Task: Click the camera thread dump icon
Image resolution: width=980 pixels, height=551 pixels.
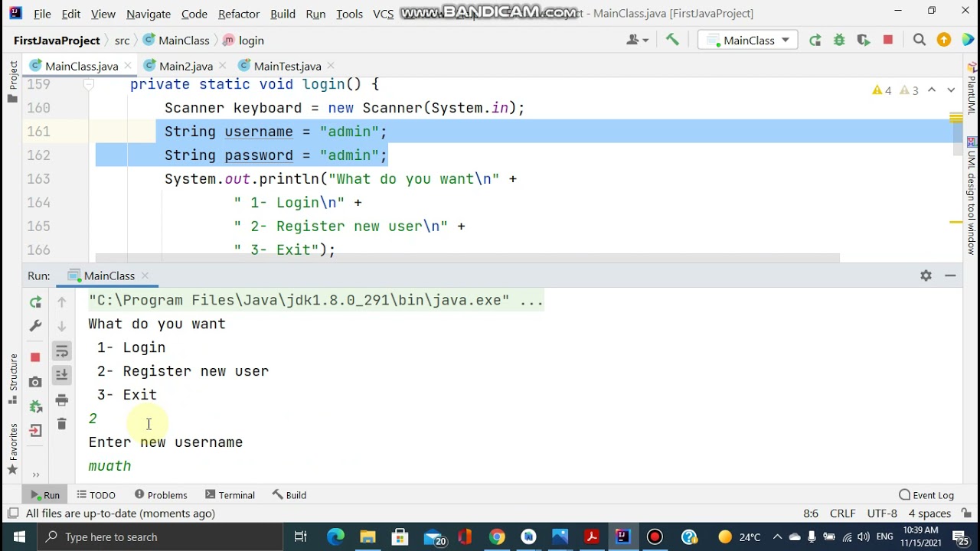Action: (x=35, y=382)
